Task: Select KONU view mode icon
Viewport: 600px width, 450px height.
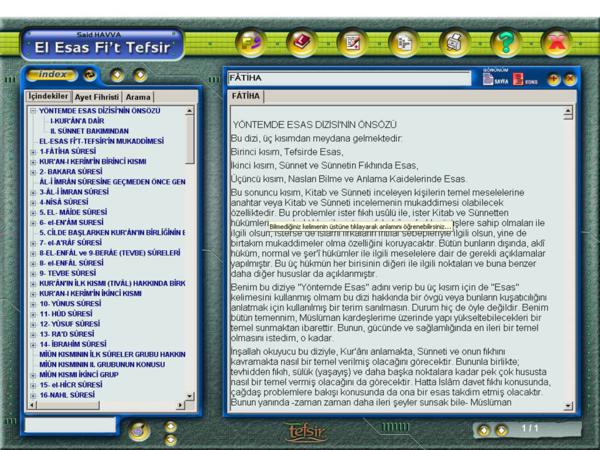Action: (x=524, y=78)
